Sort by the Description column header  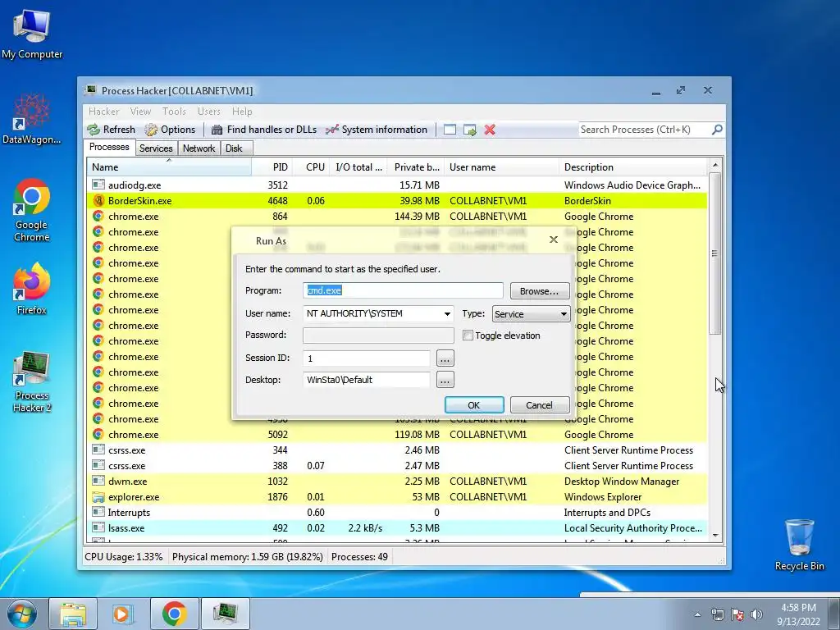point(633,167)
